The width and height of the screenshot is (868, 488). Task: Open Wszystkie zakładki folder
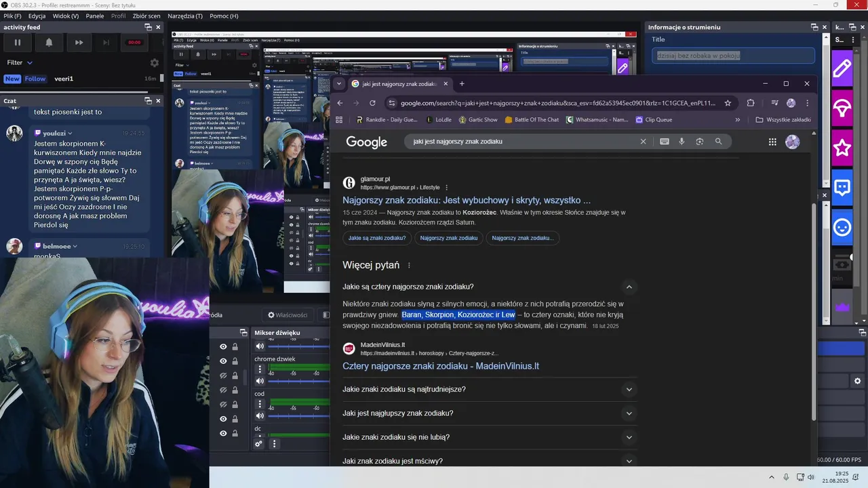(783, 120)
